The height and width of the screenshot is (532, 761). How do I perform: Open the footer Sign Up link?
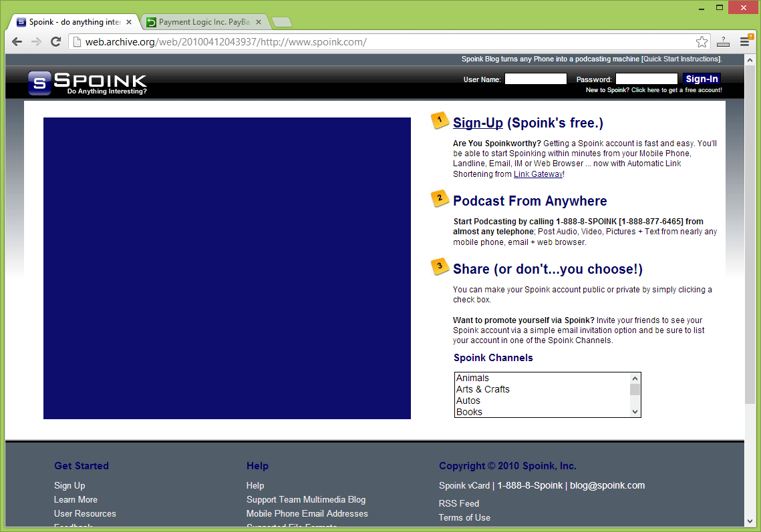(x=69, y=485)
